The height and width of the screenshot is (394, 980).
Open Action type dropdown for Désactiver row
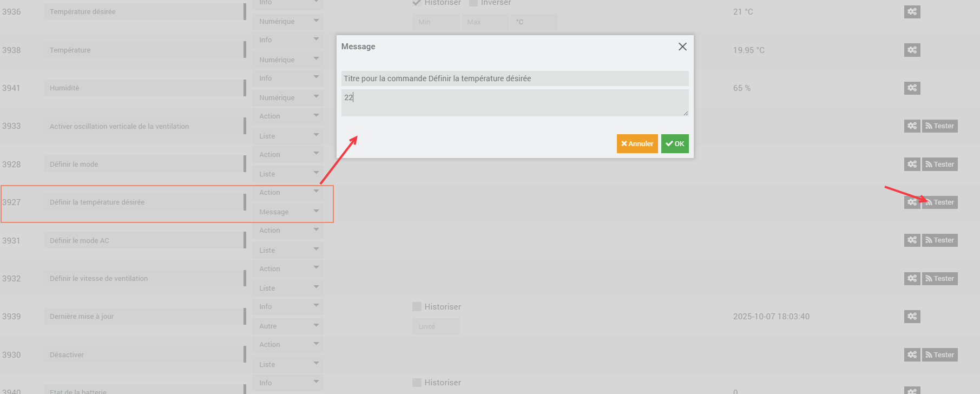point(288,345)
